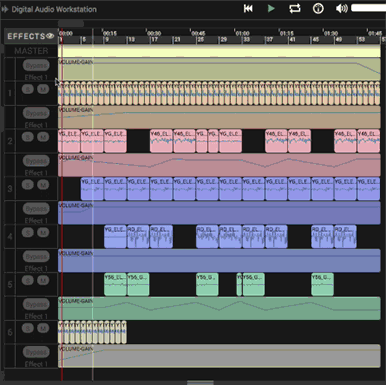Click the speaker volume icon

[342, 9]
